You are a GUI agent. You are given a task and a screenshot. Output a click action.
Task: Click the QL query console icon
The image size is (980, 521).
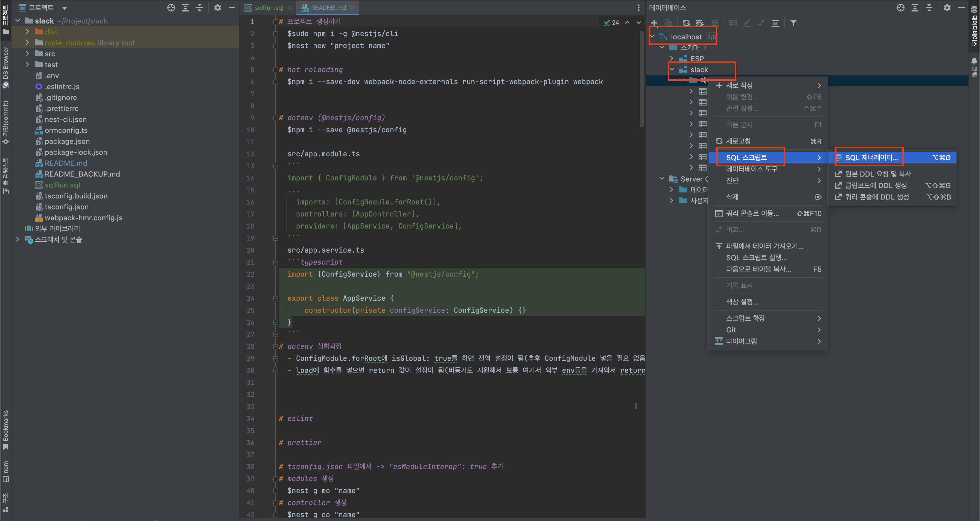tap(775, 23)
